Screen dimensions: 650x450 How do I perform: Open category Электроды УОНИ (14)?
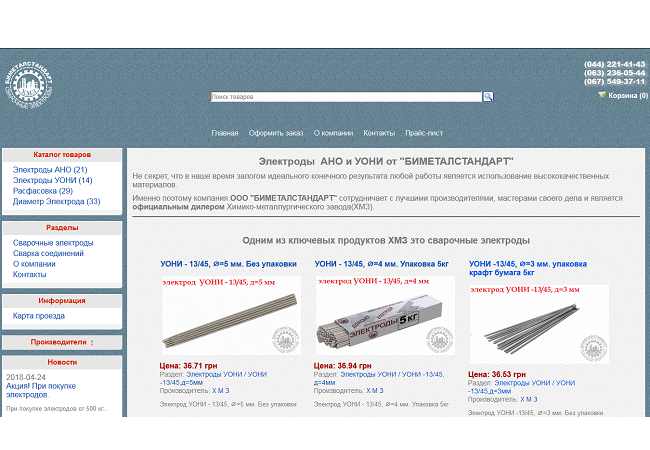click(53, 180)
